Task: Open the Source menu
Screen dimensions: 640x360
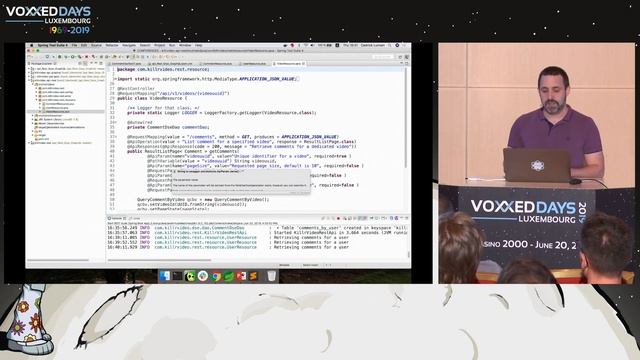Action: point(96,45)
